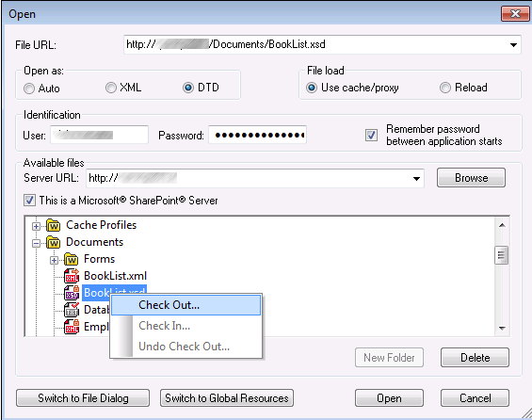532x420 pixels.
Task: Click the locked XML icon beside Empl
Action: (72, 327)
